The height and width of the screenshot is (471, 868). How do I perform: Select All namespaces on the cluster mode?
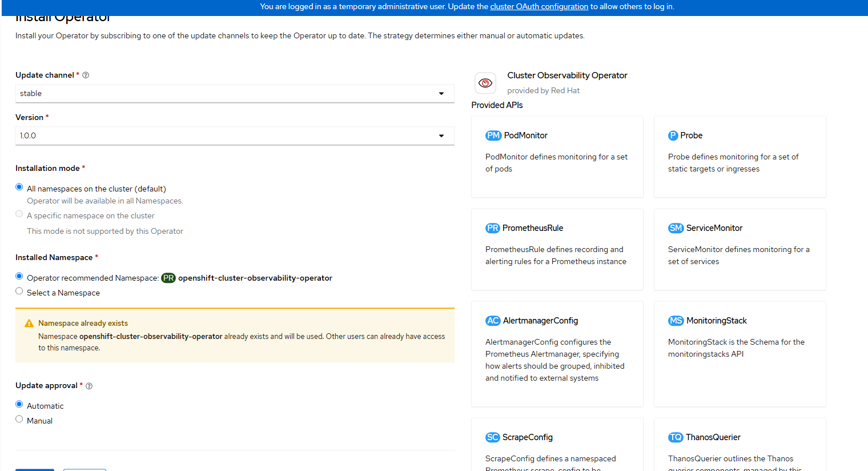pos(19,187)
